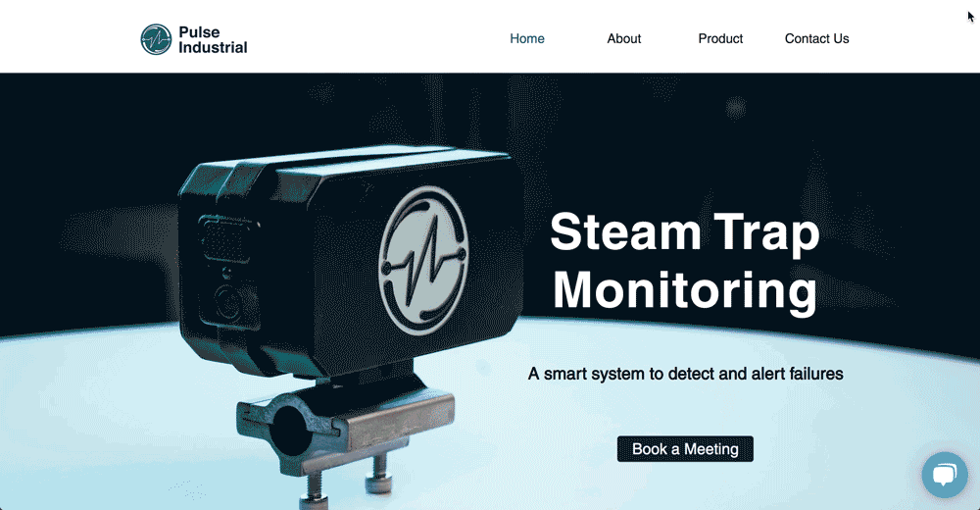This screenshot has width=980, height=510.
Task: Click the Book a Meeting button
Action: coord(685,448)
